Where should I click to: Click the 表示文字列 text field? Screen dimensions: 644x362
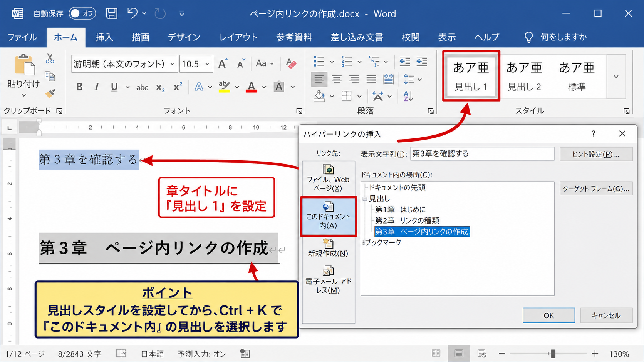482,154
